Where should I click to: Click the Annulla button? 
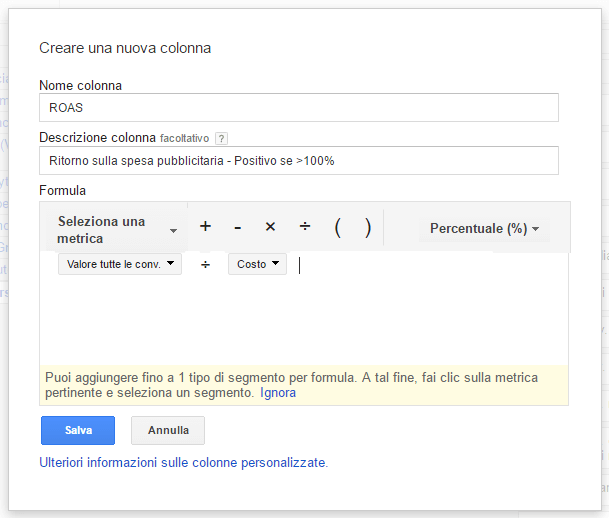pyautogui.click(x=168, y=430)
